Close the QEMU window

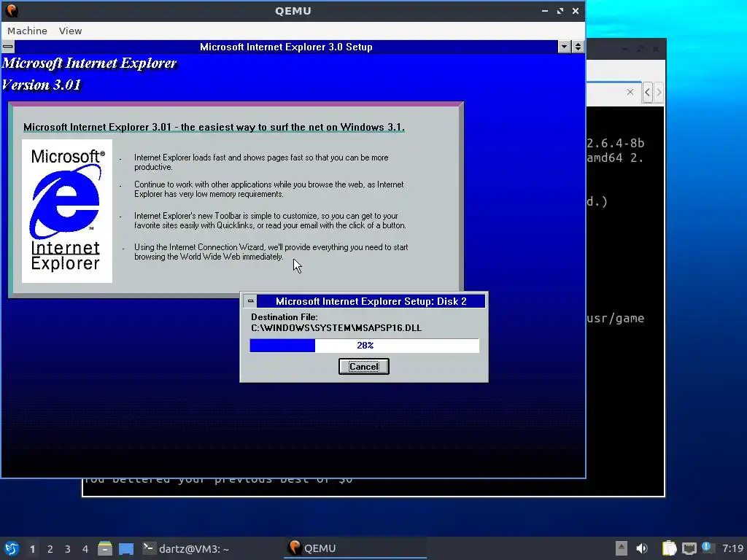point(576,10)
